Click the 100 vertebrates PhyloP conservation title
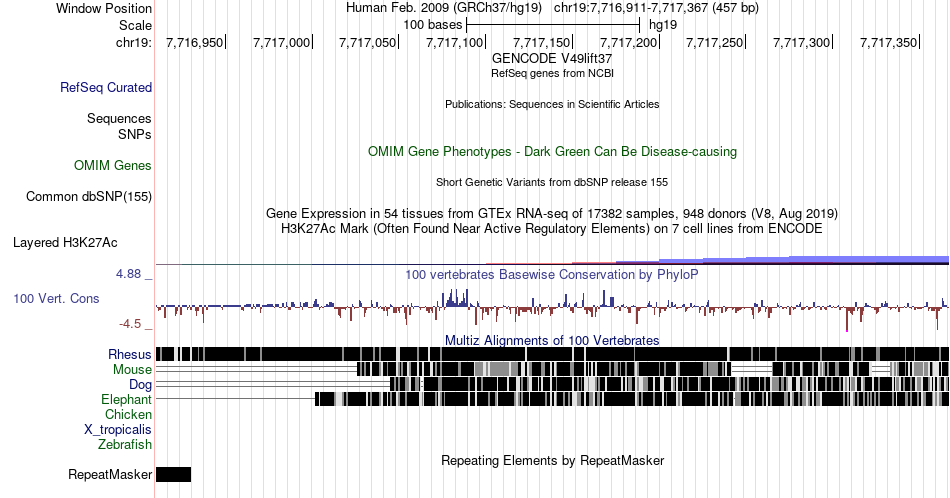This screenshot has width=950, height=498. [552, 274]
